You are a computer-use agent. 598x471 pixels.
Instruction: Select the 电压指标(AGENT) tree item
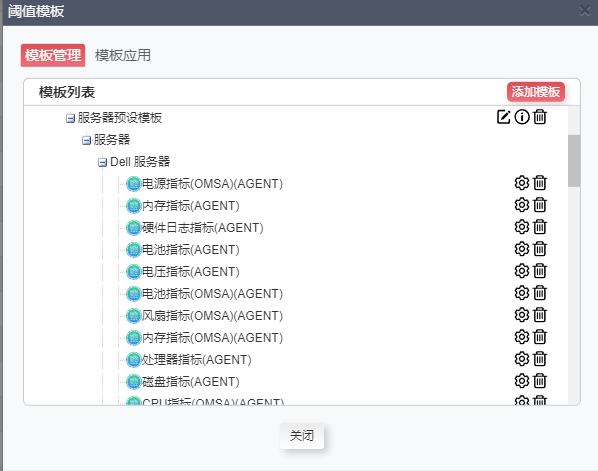pos(190,272)
